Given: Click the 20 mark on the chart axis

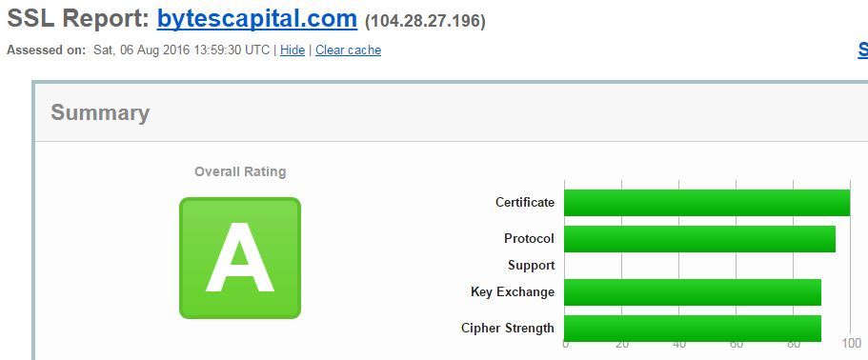Looking at the screenshot, I should pos(621,344).
